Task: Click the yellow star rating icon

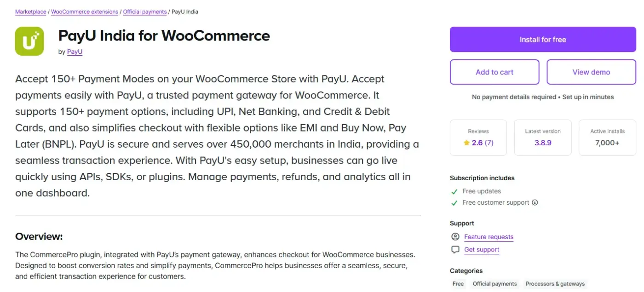Action: (x=466, y=143)
